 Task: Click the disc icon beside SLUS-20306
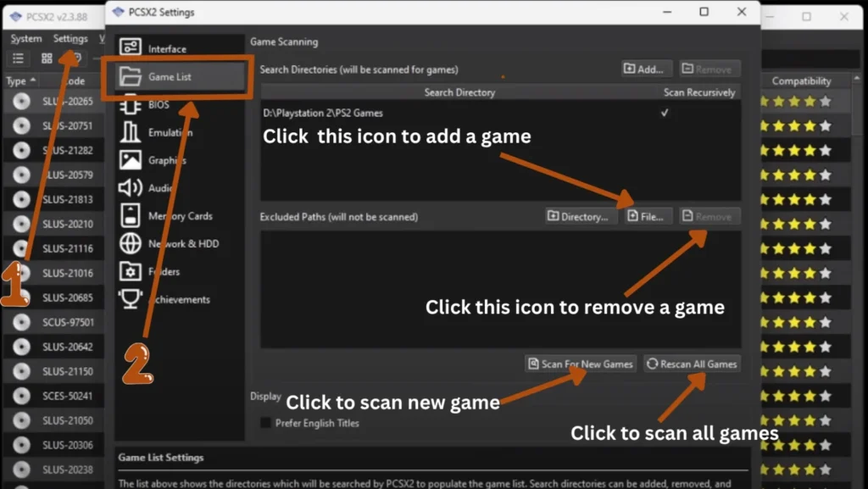tap(21, 445)
